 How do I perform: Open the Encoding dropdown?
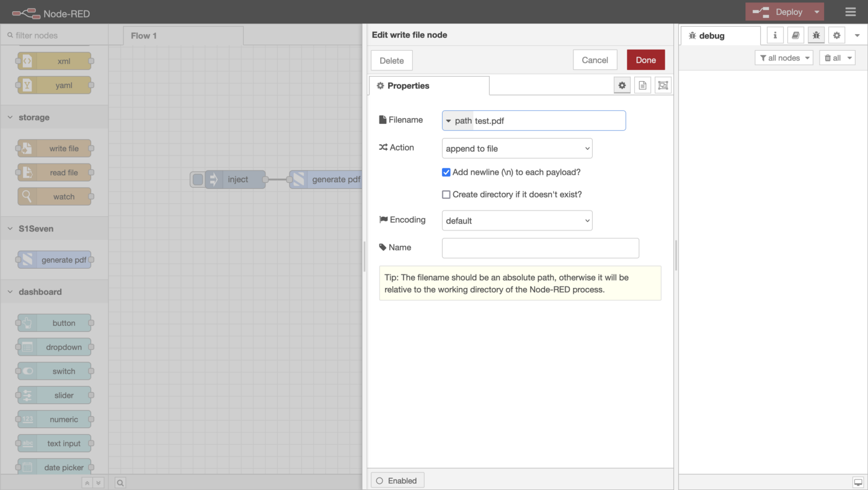(x=517, y=221)
